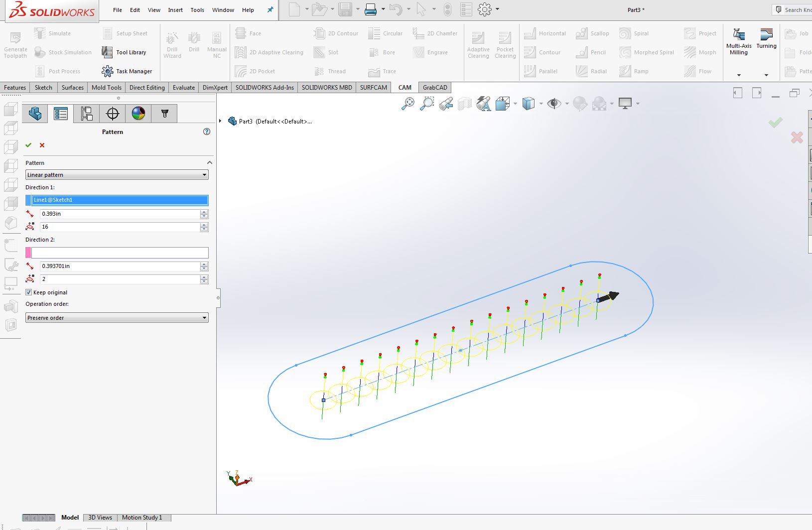Click the Direction 2 instance count field 2
Viewport: 812px width, 530px height.
pos(120,279)
